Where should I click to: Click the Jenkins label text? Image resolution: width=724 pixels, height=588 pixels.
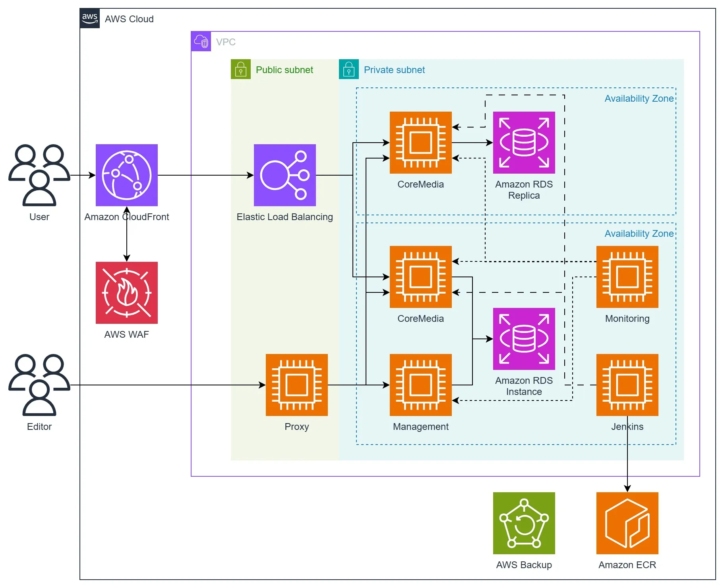click(627, 427)
